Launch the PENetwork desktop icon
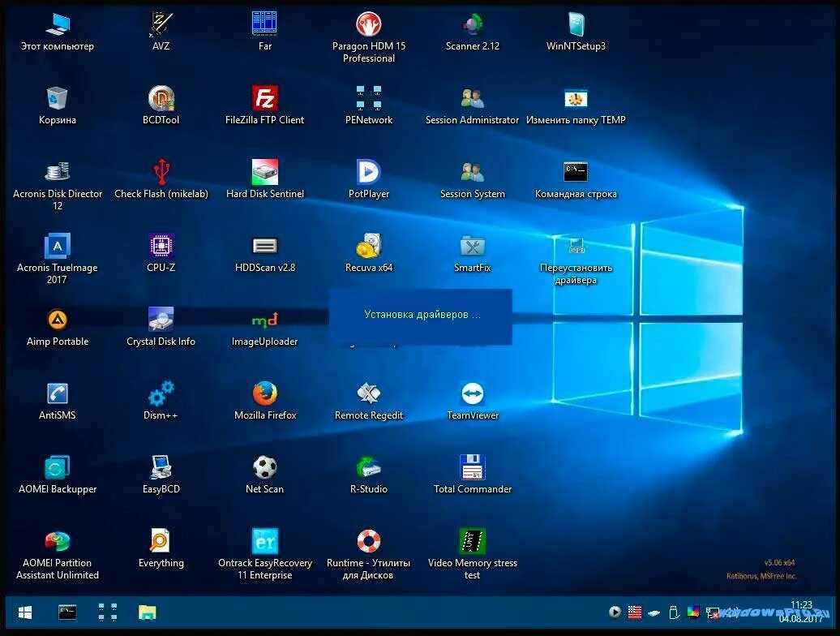 click(369, 105)
